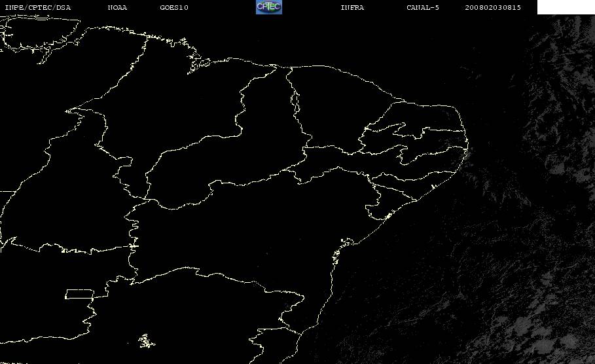595x364 pixels.
Task: Click the white box at top-right corner
Action: [x=566, y=7]
